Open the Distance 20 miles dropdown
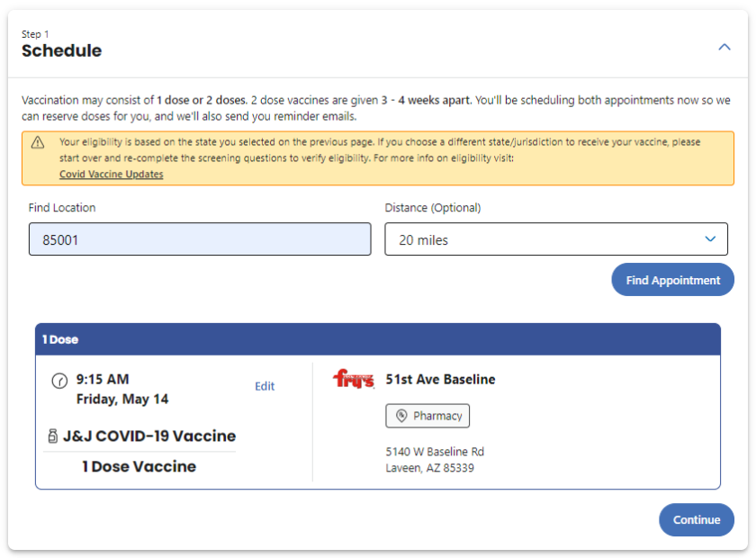Screen dimensions: 756x558 (556, 239)
